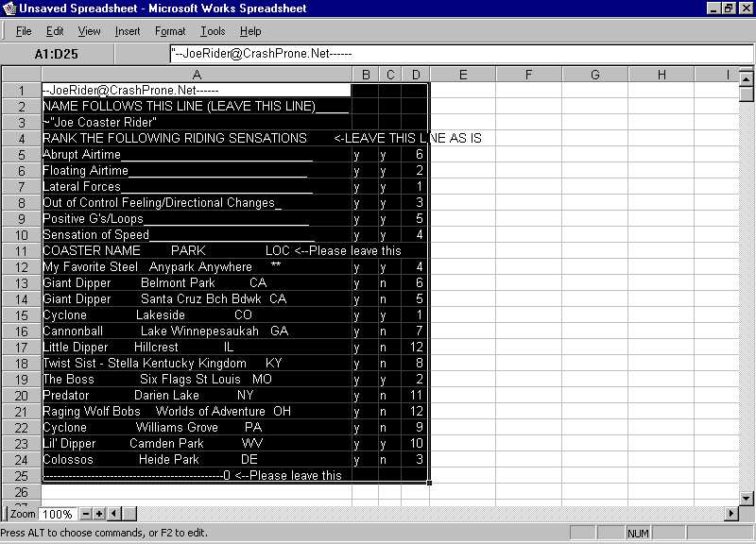Image resolution: width=756 pixels, height=544 pixels.
Task: Click the horizontal scroll right arrow
Action: pyautogui.click(x=730, y=514)
